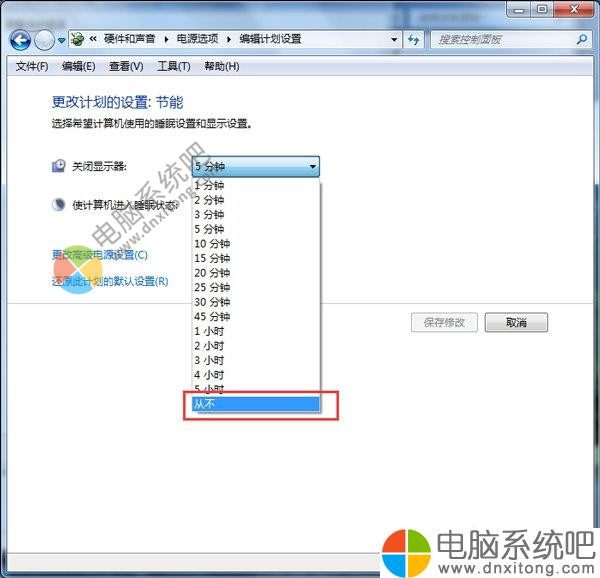
Task: Open the 还原此计划的默认设置(R) link
Action: click(x=110, y=281)
